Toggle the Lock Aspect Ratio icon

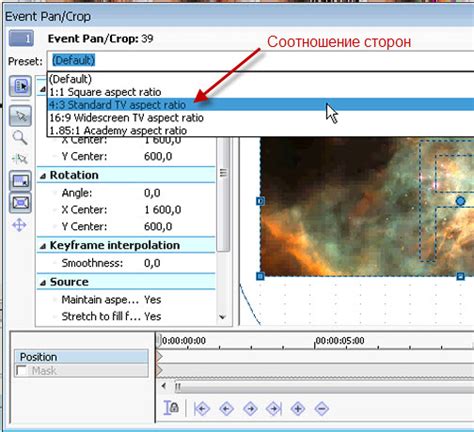(x=21, y=181)
